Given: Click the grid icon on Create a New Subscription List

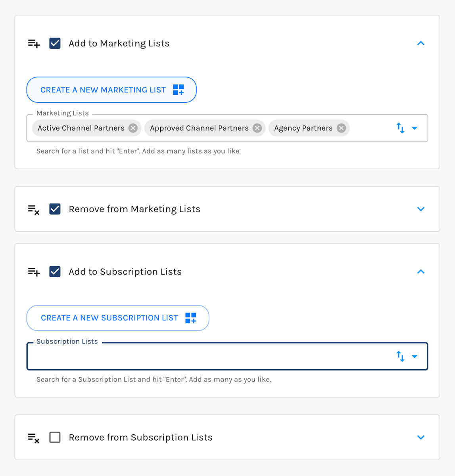Looking at the screenshot, I should [x=191, y=318].
